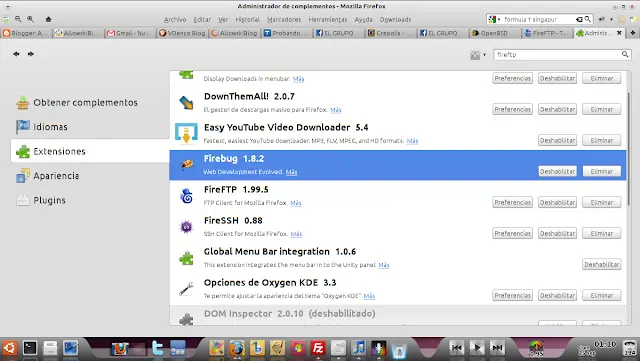The height and width of the screenshot is (361, 640).
Task: Open the Firefox icon in dock
Action: (x=237, y=348)
